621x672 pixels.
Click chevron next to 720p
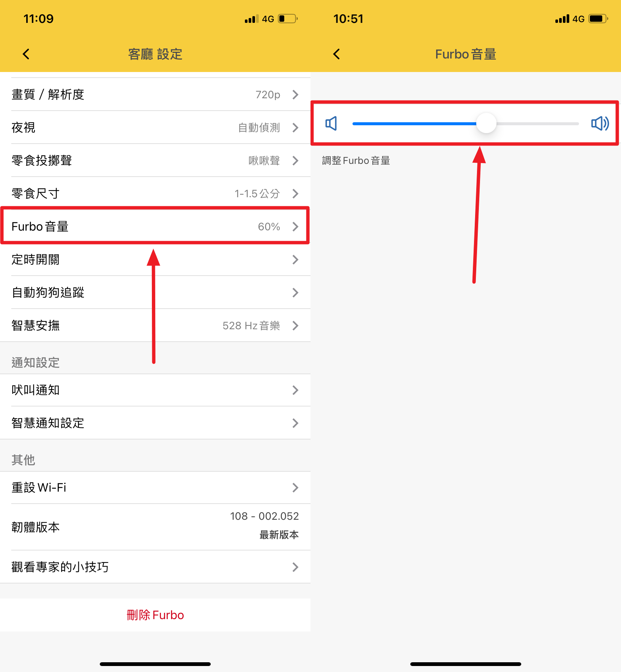[x=295, y=94]
